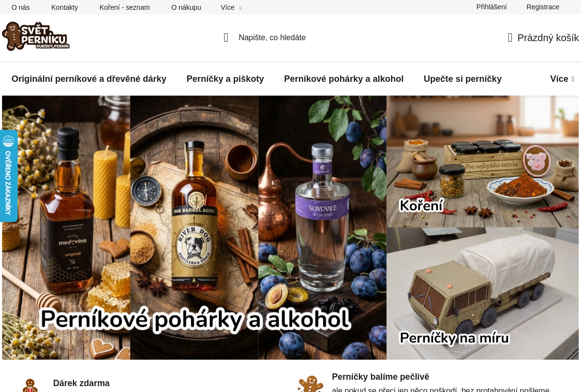Click the Registrace link
Viewport: 588px width, 392px height.
(543, 7)
